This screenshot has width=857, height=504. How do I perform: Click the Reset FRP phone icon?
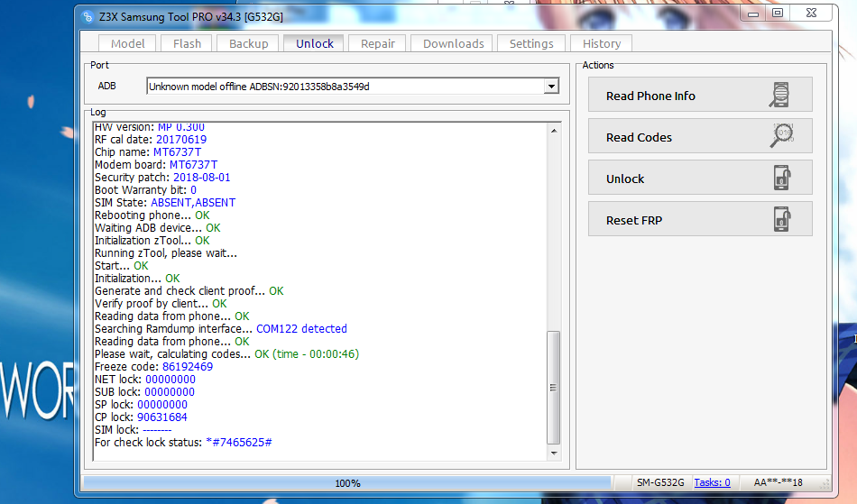tap(782, 218)
